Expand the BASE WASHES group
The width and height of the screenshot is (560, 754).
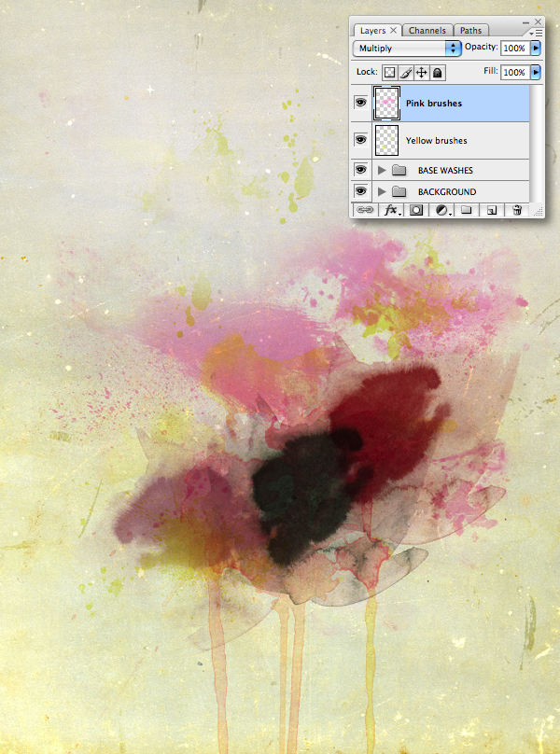382,170
